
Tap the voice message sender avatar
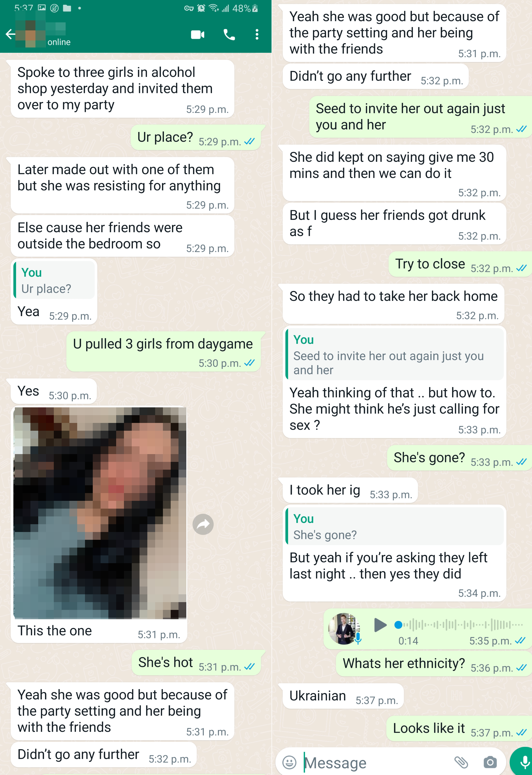point(344,628)
